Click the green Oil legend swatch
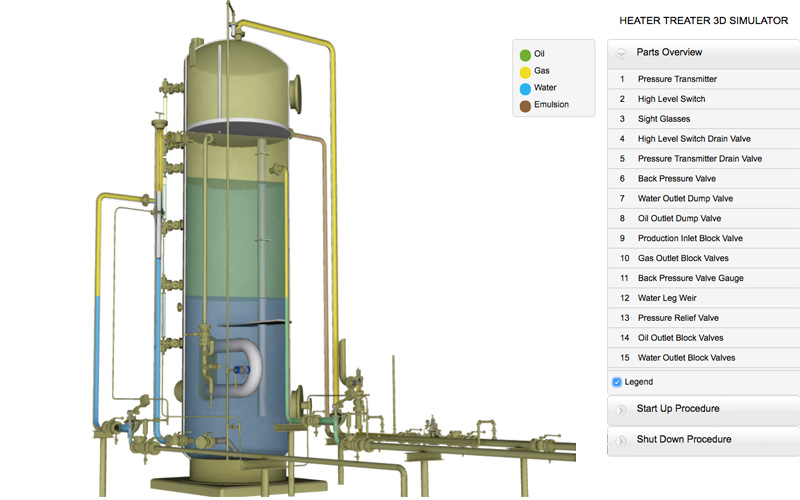The image size is (800, 500). [x=525, y=54]
